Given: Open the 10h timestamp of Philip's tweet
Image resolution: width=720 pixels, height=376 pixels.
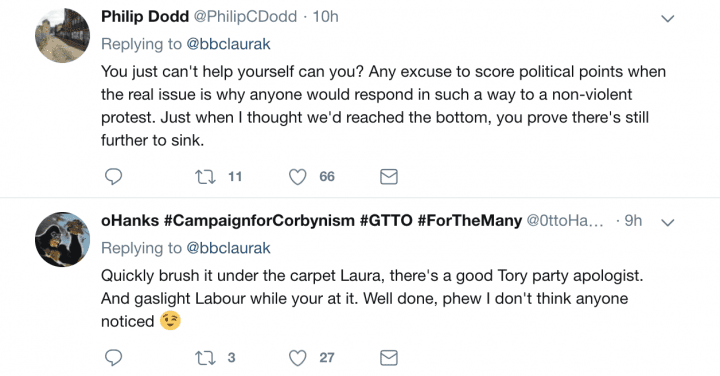Looking at the screenshot, I should (326, 17).
